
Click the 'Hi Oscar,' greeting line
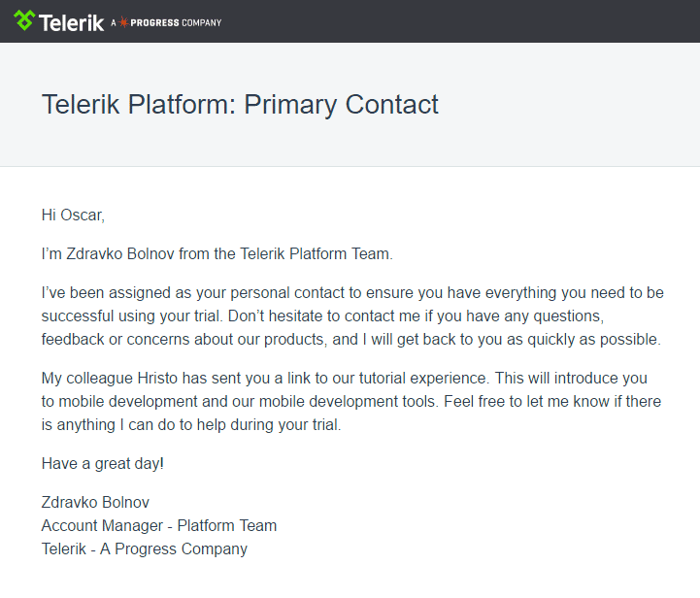(73, 214)
